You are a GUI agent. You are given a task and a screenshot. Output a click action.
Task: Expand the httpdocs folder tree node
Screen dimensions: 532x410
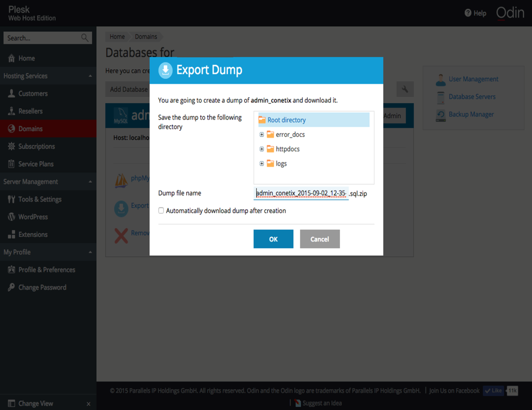coord(262,149)
